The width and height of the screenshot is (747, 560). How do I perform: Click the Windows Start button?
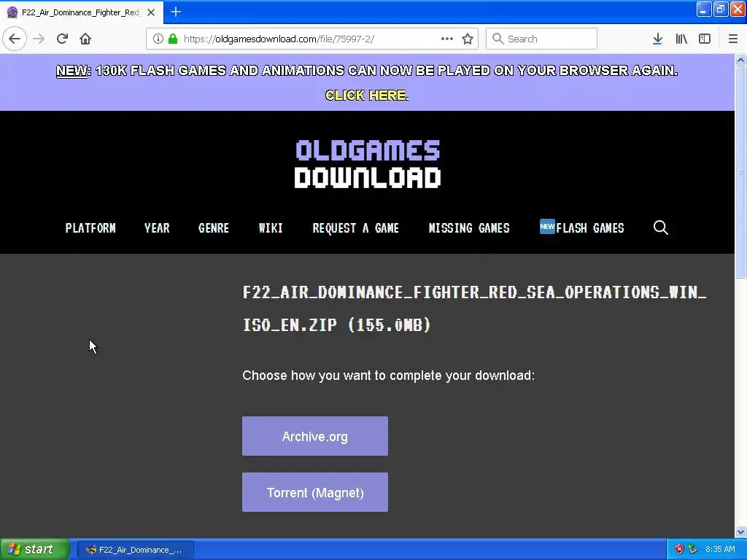pyautogui.click(x=34, y=549)
